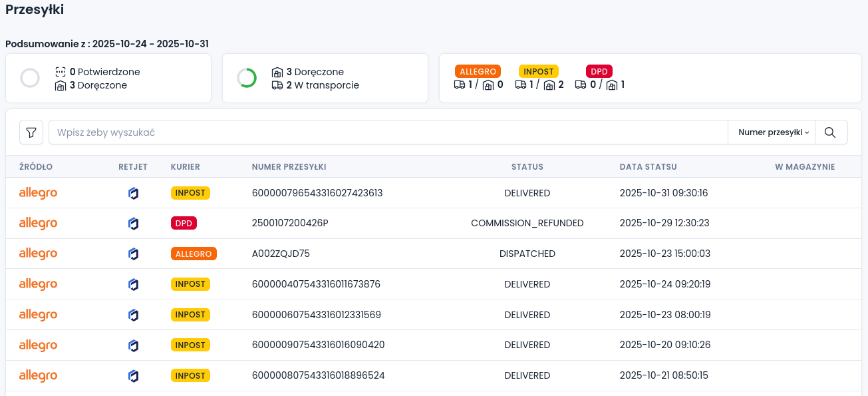Sort by the Data statsu column header

tap(648, 167)
